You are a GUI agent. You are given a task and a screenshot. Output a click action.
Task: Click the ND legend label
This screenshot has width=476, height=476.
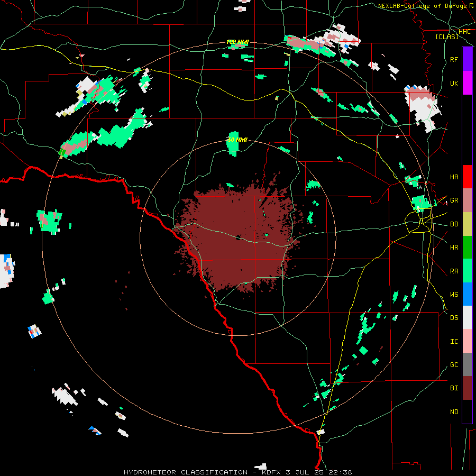click(454, 412)
